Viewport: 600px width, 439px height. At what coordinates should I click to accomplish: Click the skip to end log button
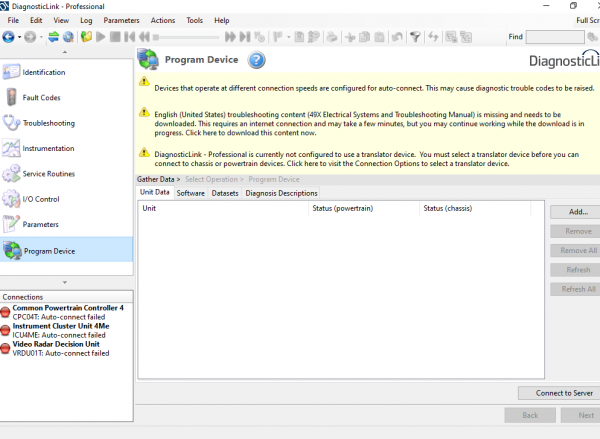(x=245, y=37)
